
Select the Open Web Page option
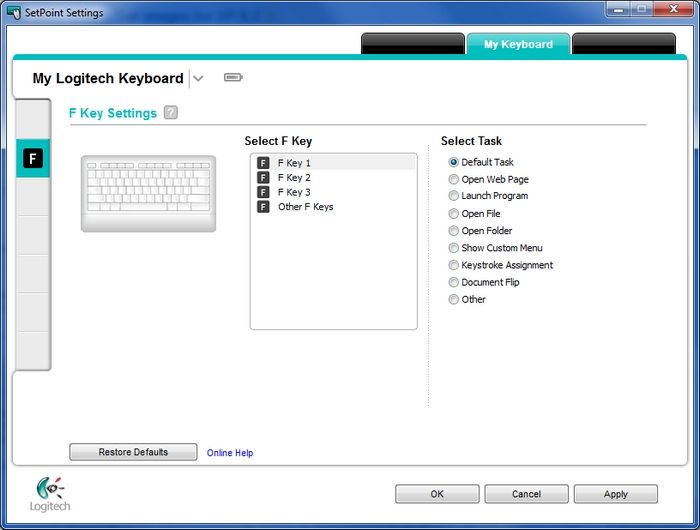coord(453,179)
